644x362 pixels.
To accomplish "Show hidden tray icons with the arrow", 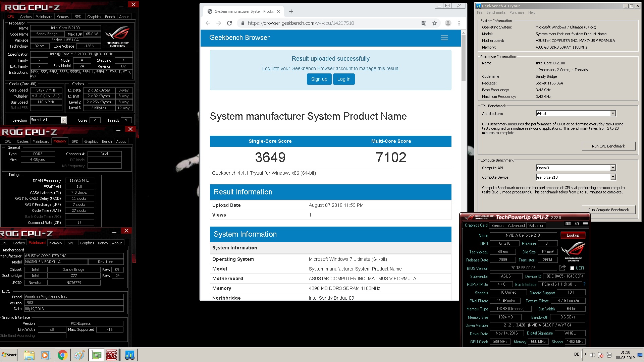I will coord(585,355).
